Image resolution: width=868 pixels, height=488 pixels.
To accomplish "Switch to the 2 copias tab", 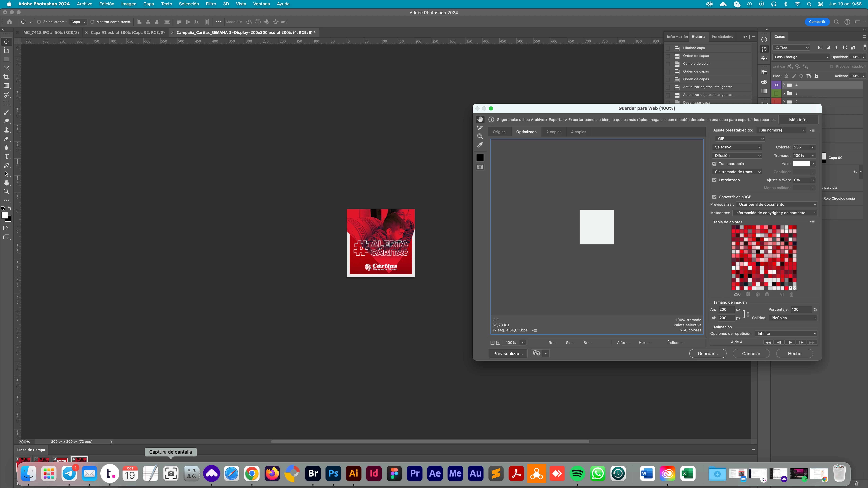I will [554, 132].
